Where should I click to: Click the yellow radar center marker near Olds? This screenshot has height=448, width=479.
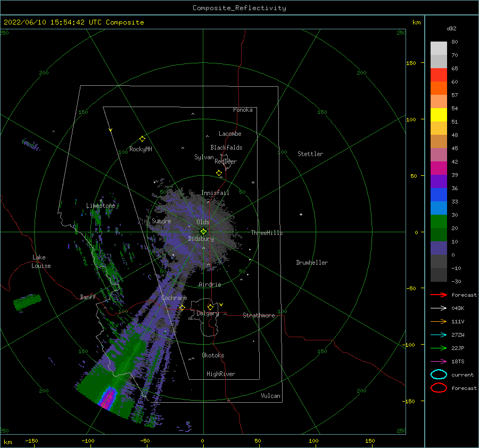tap(203, 232)
